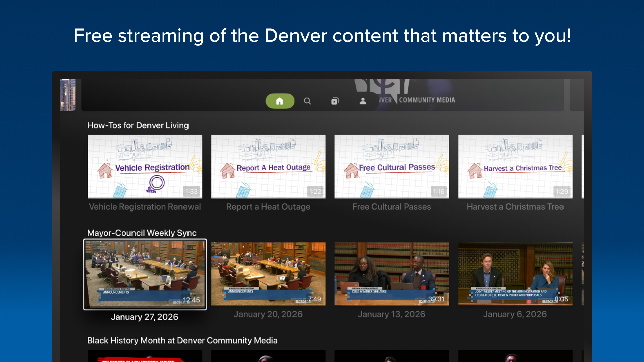Viewport: 644px width, 362px height.
Task: Click 'January 20, 2026' caption text
Action: click(x=268, y=314)
